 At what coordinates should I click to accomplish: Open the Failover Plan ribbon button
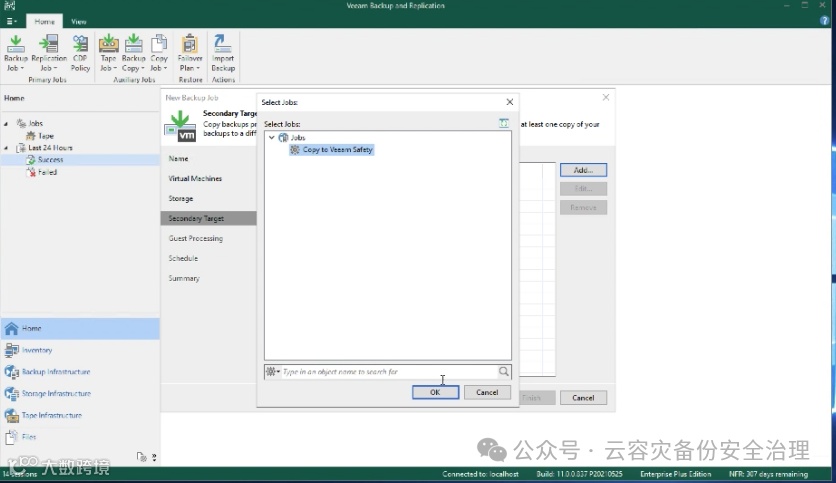coord(190,53)
